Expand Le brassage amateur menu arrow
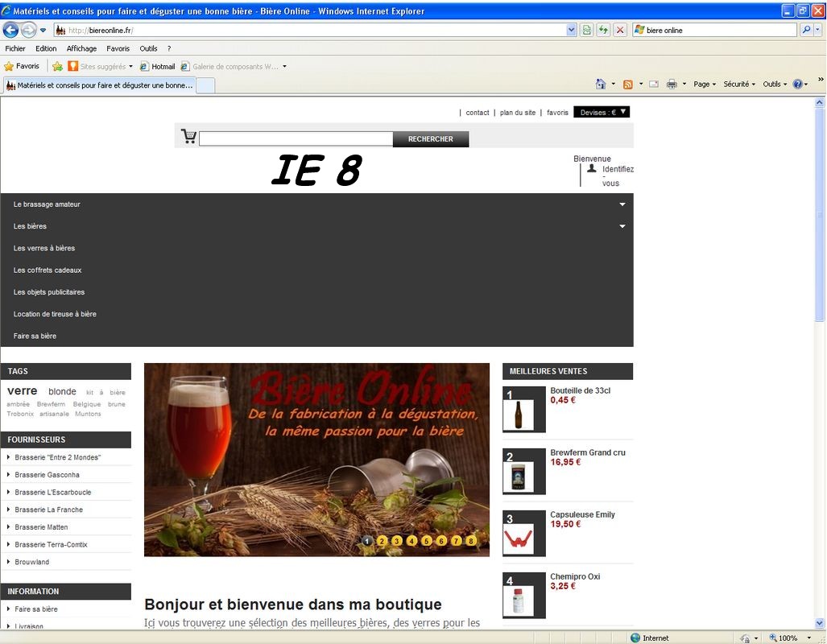827x644 pixels. pos(622,204)
